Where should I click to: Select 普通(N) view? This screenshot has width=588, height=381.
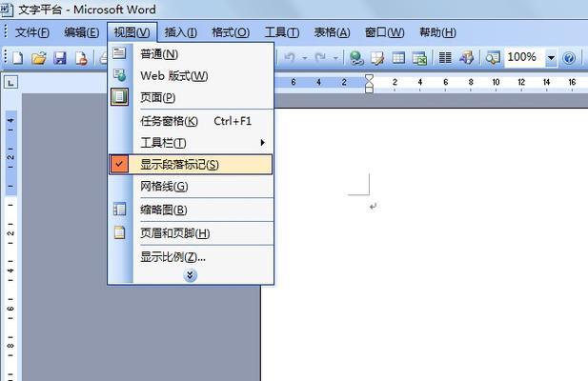pos(191,54)
